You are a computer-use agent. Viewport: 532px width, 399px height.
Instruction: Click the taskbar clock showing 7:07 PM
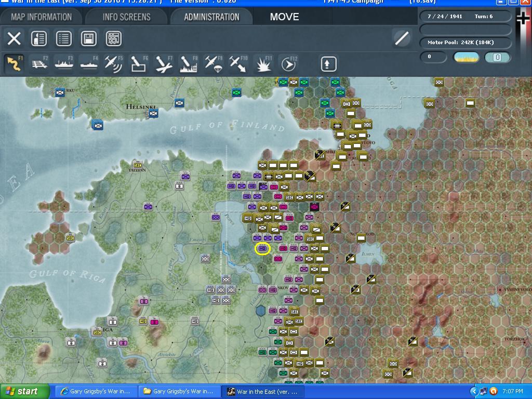513,392
